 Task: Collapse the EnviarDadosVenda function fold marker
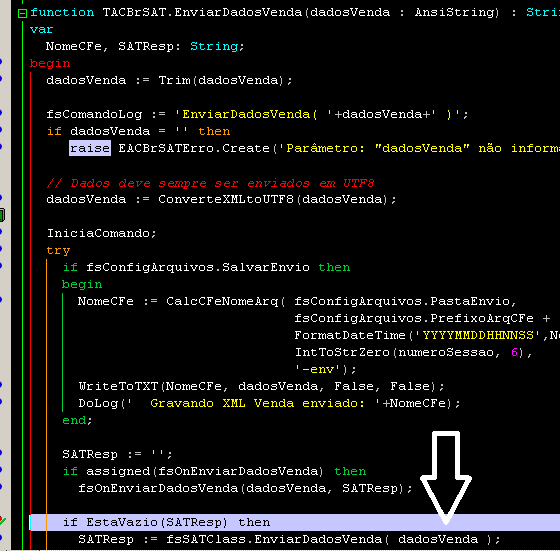click(x=22, y=14)
